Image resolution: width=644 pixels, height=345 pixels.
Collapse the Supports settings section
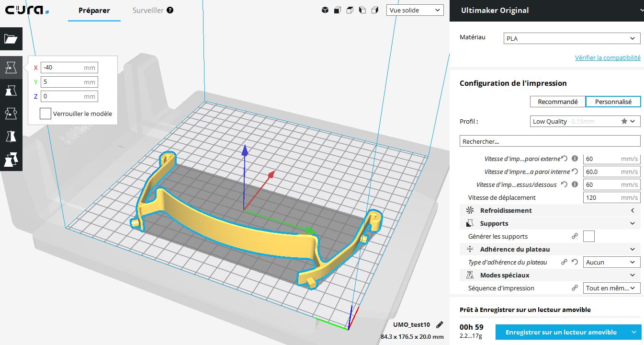(x=633, y=223)
